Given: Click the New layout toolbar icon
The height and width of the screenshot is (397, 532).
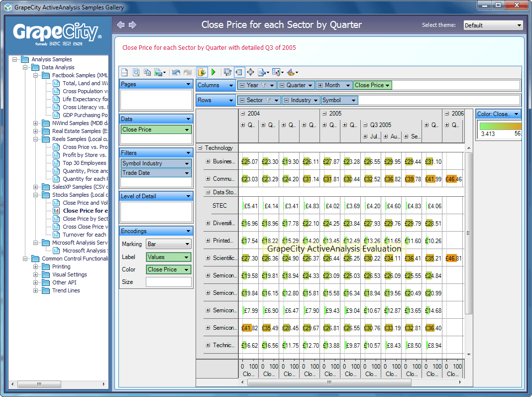Looking at the screenshot, I should point(124,72).
